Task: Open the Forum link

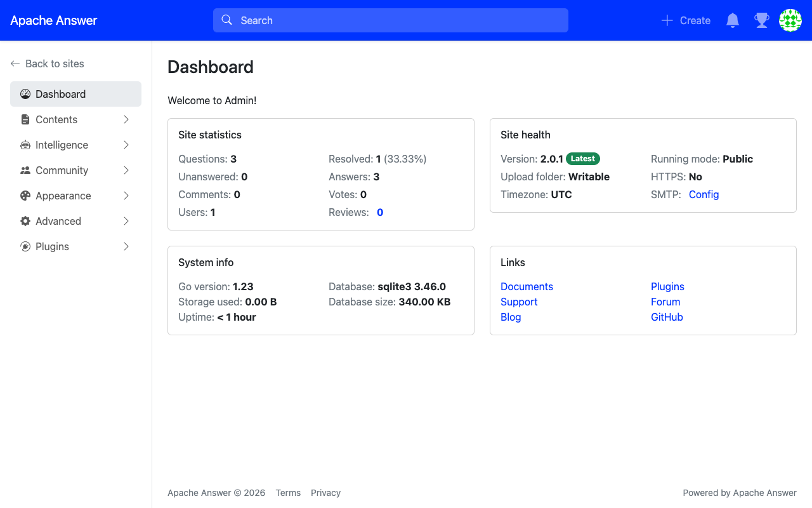Action: pyautogui.click(x=665, y=302)
